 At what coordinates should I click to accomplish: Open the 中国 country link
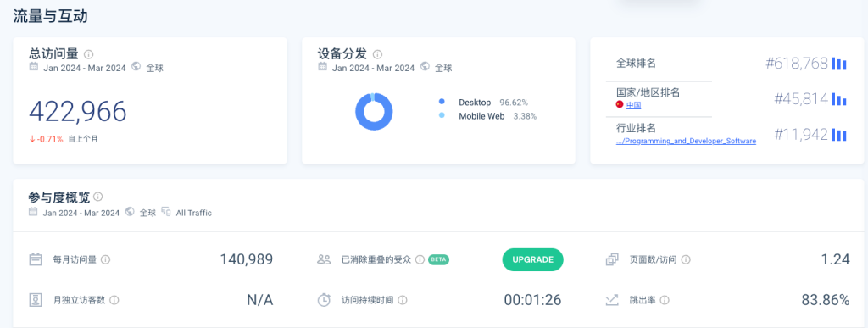click(633, 105)
